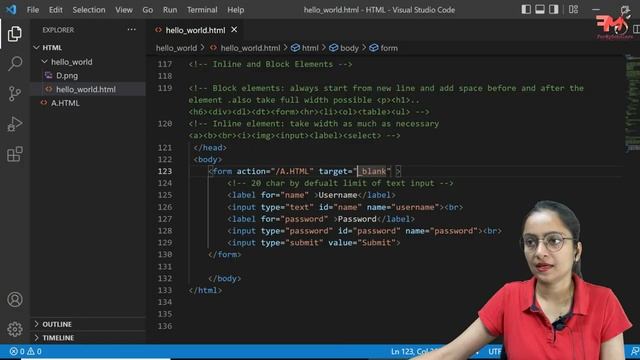Open the Extensions view icon

point(15,154)
